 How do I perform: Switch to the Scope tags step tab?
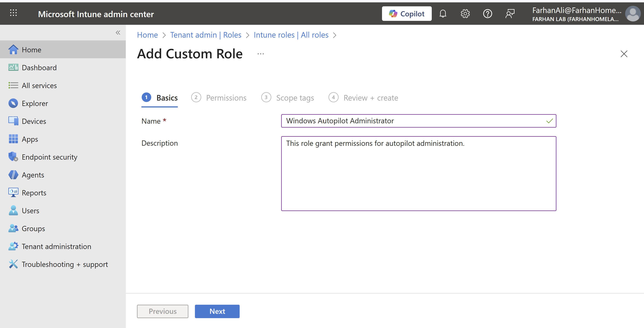coord(288,98)
